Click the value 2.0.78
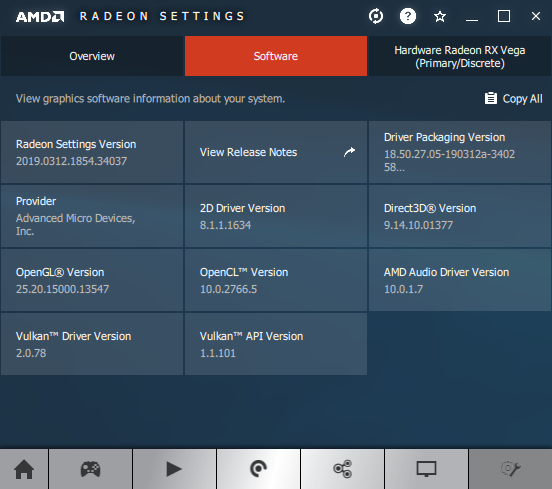Screen dimensions: 552x489 tap(31, 353)
